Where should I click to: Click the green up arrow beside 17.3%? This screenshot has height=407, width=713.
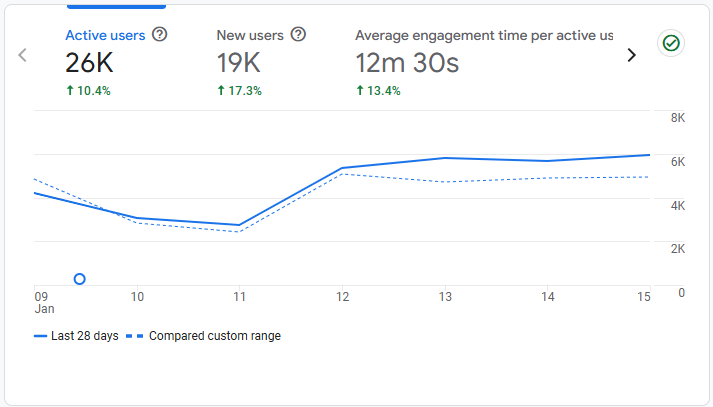[x=221, y=91]
